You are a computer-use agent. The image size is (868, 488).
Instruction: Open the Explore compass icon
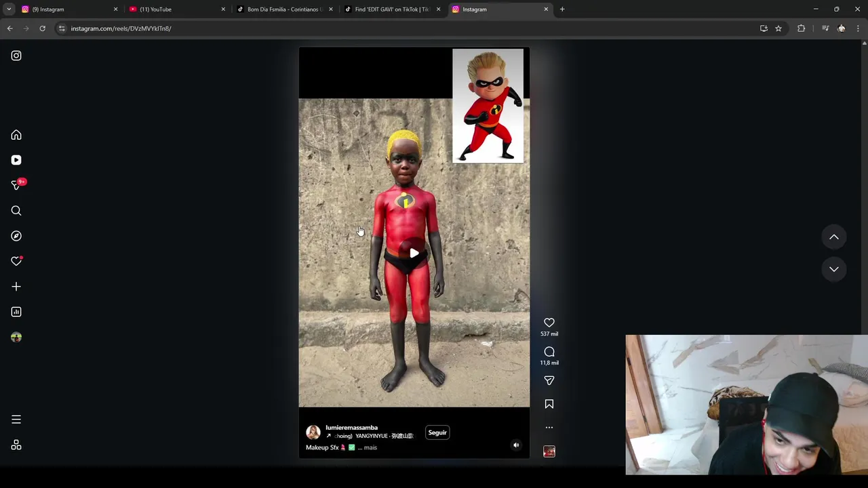(x=16, y=236)
